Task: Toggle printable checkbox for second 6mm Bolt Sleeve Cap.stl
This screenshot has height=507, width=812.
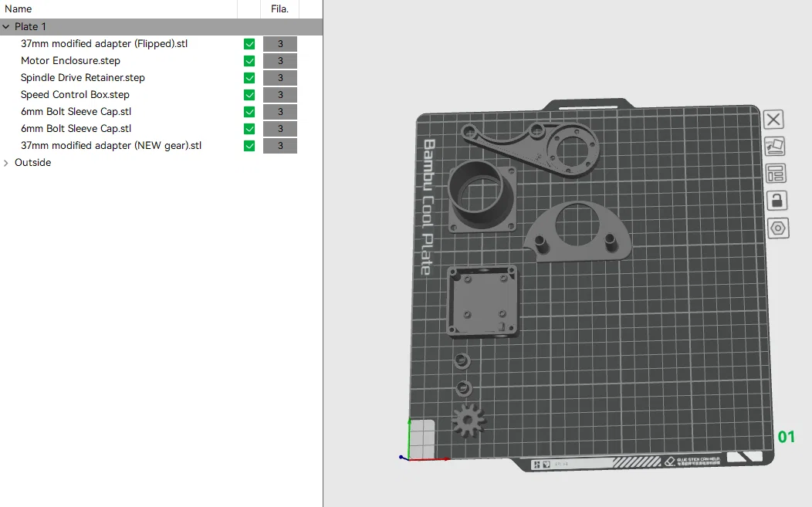Action: click(249, 129)
